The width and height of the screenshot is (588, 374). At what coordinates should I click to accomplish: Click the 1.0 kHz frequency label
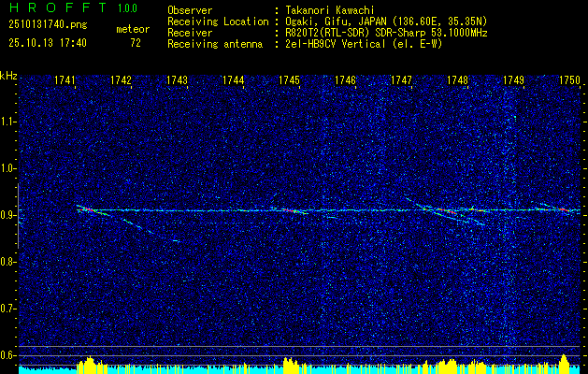point(8,169)
